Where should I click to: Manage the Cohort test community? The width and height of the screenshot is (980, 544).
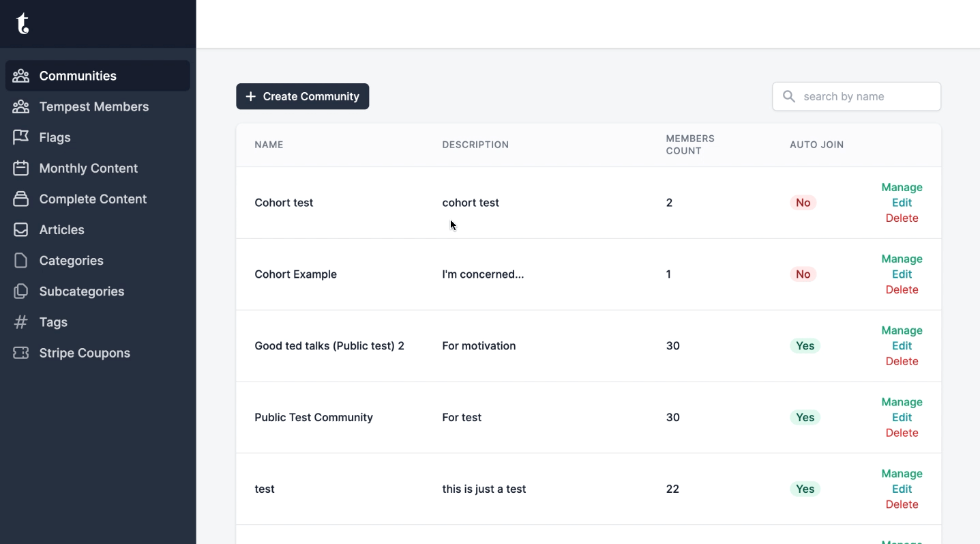tap(902, 187)
